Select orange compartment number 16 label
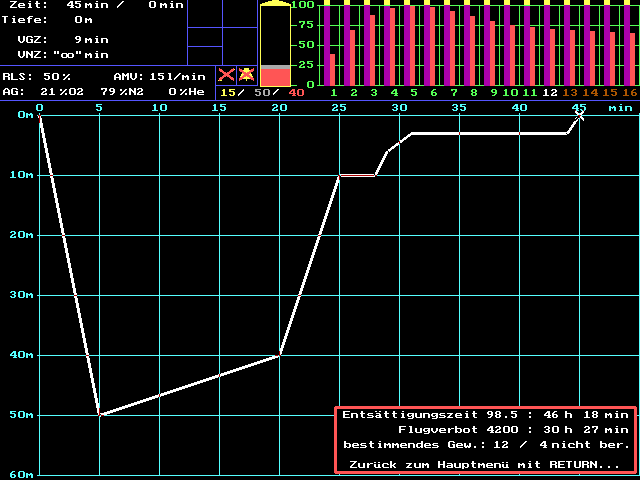 [x=629, y=93]
